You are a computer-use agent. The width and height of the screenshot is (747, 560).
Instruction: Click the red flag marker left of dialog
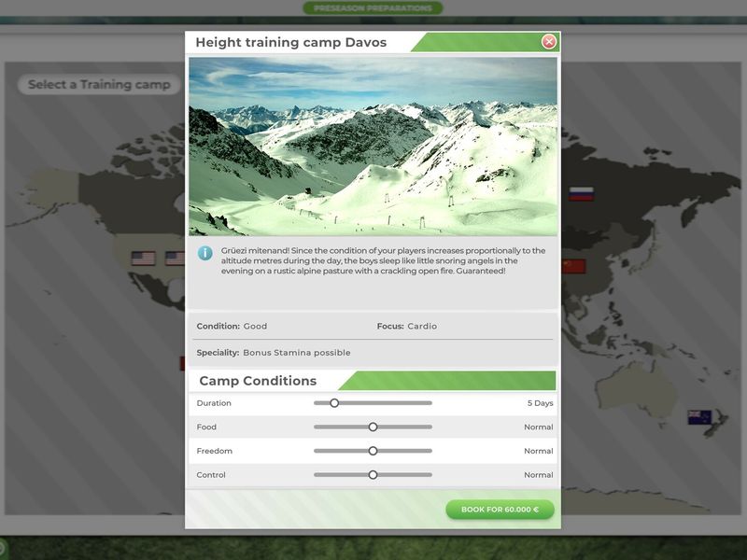pos(182,363)
